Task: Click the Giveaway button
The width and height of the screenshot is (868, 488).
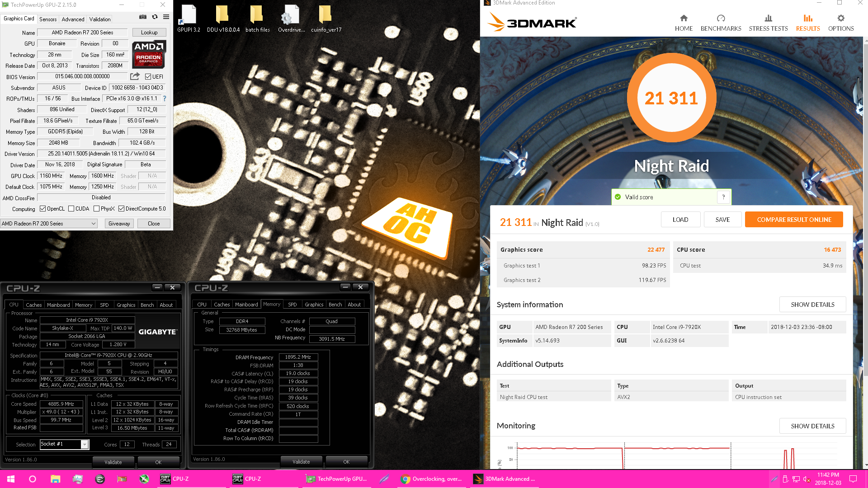Action: 119,224
